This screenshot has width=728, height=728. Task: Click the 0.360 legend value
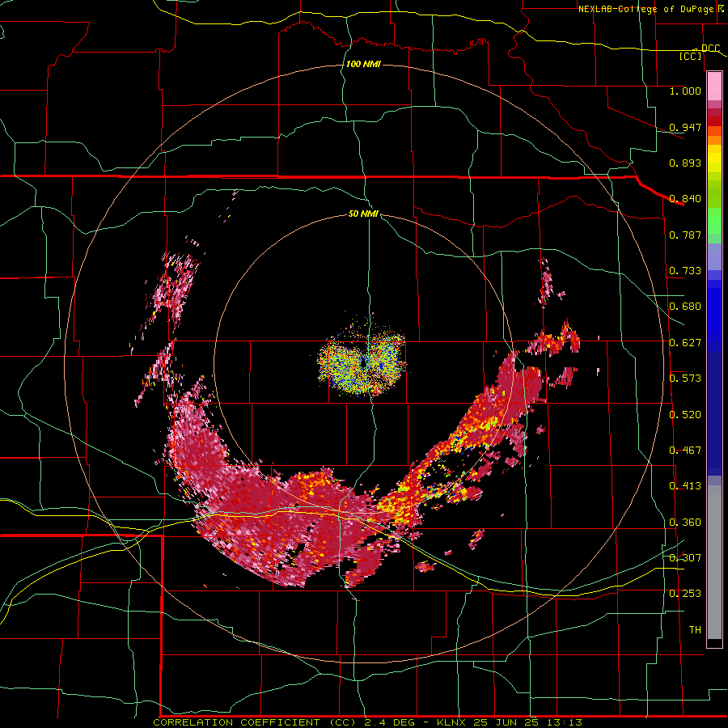685,523
